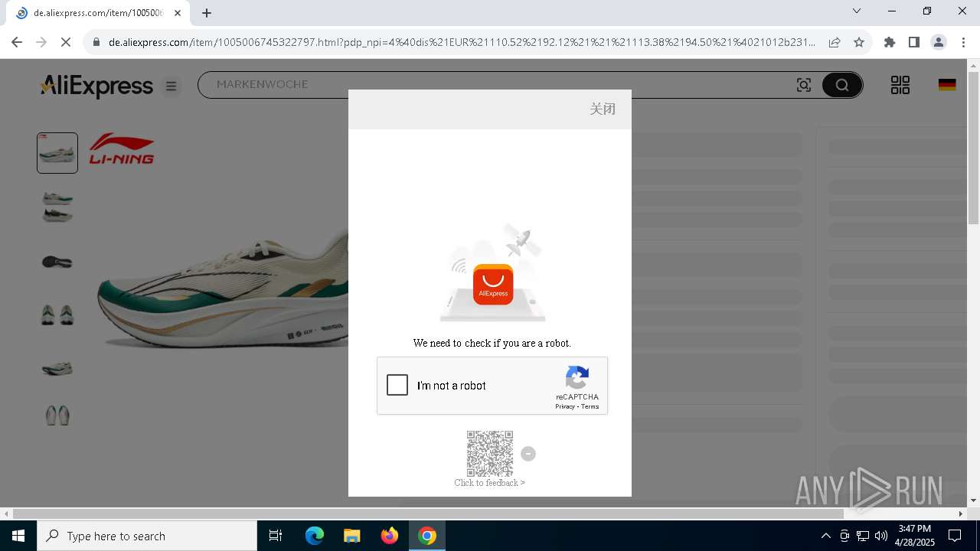Viewport: 980px width, 551px height.
Task: Open image search camera icon
Action: [804, 85]
